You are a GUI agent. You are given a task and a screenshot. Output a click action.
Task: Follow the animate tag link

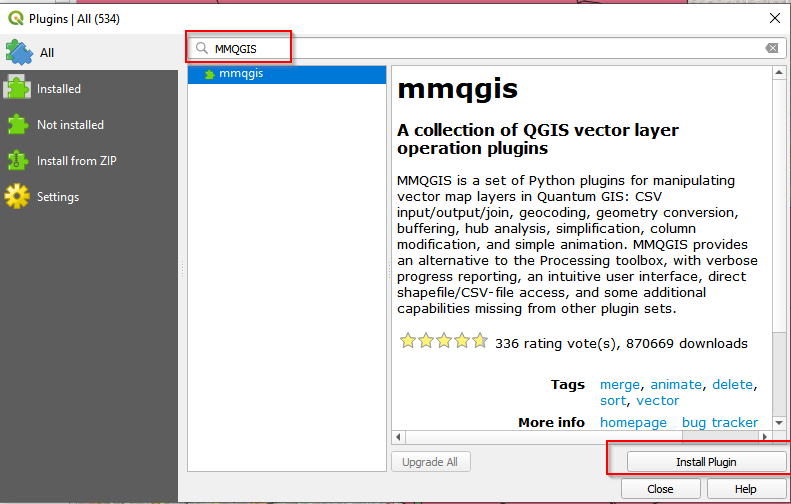click(x=675, y=384)
